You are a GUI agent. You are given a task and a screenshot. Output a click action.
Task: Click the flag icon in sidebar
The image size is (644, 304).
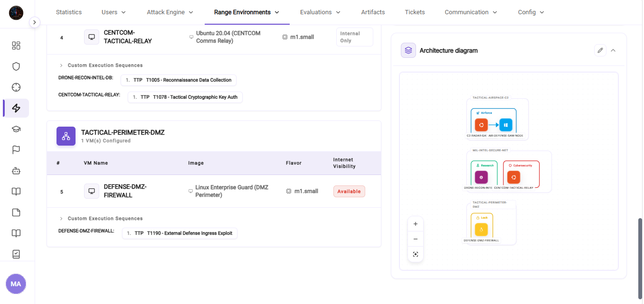point(16,150)
